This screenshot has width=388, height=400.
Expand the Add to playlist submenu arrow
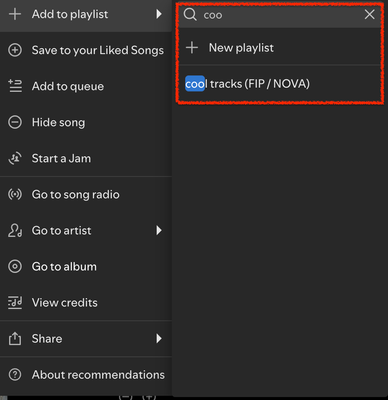click(x=159, y=14)
